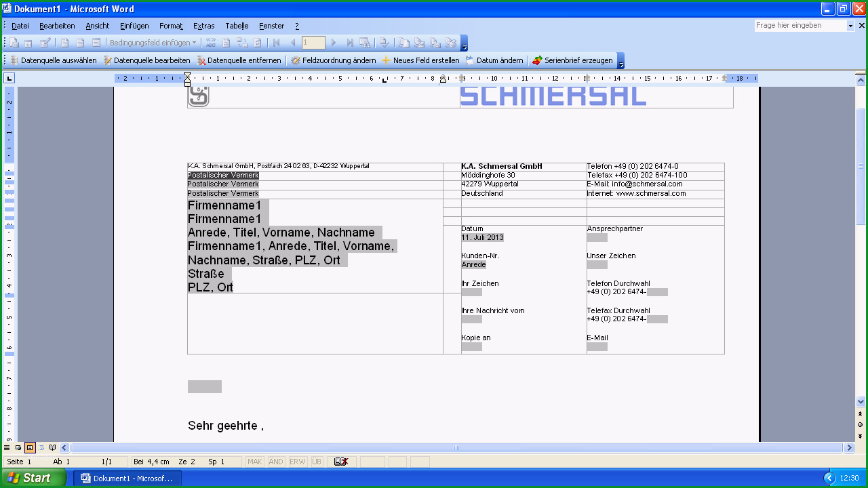Click horizontal scrollbar right arrow
Viewport: 868px width, 488px height.
[x=848, y=448]
